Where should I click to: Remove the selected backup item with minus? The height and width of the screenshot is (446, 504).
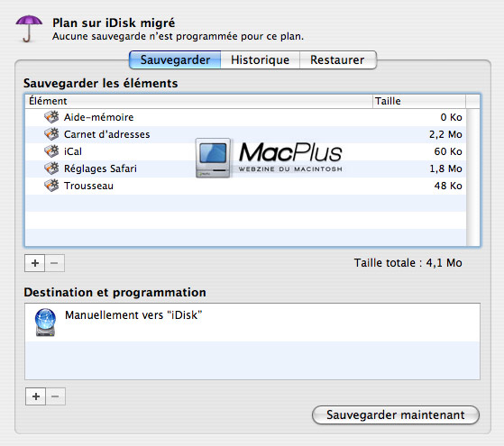(55, 263)
